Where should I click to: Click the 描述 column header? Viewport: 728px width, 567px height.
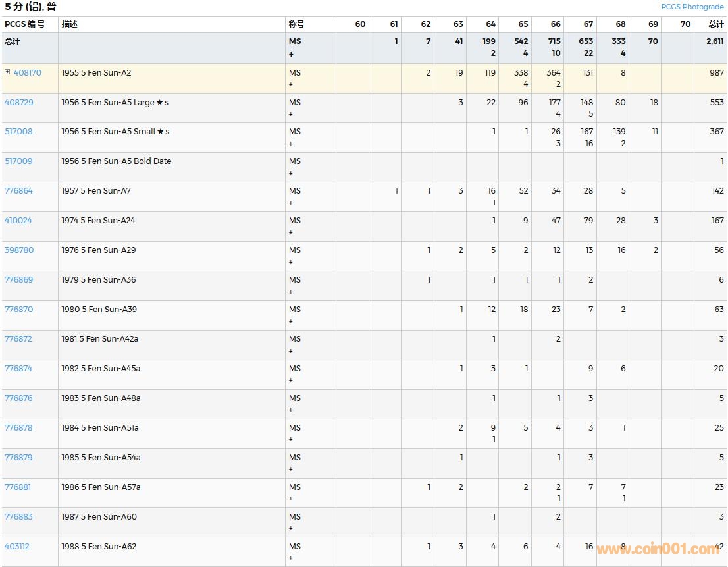tap(69, 24)
